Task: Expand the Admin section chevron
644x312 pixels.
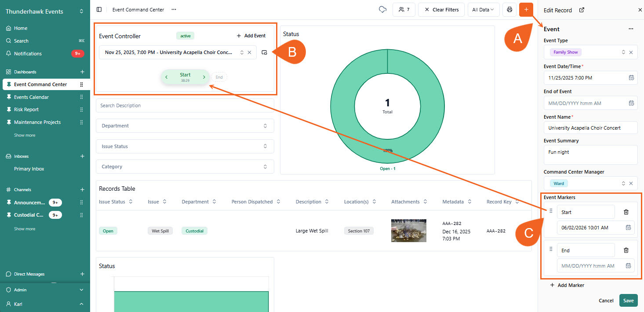Action: coord(81,290)
